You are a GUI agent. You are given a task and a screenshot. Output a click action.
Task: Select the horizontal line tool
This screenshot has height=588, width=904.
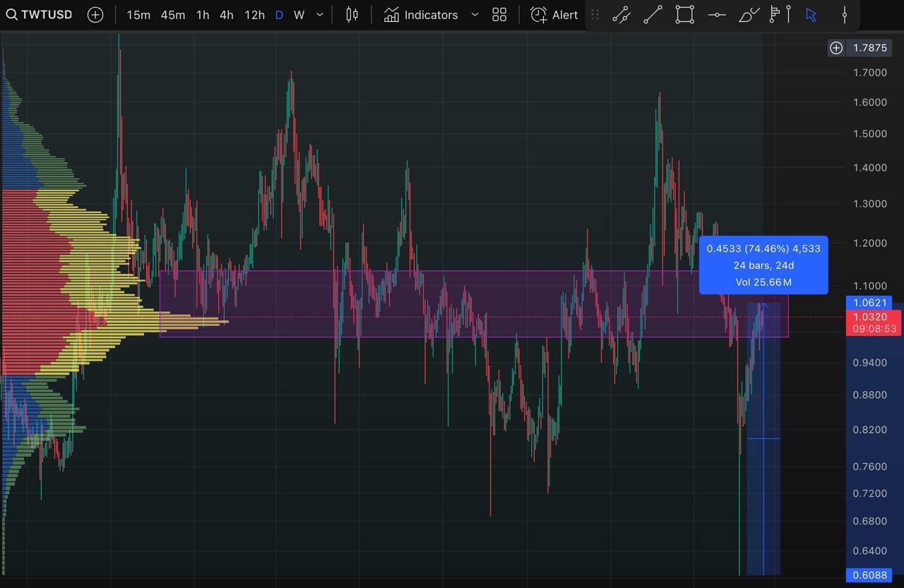coord(717,14)
